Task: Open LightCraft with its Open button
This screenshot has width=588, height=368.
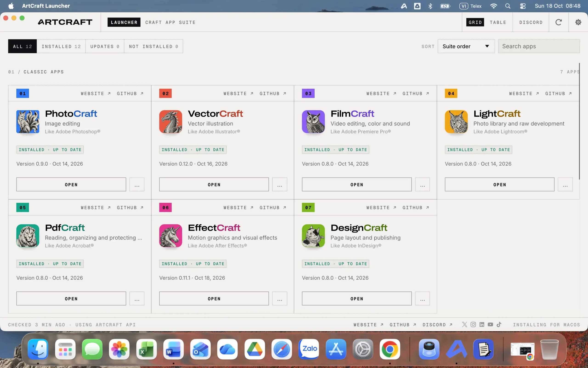Action: click(500, 184)
